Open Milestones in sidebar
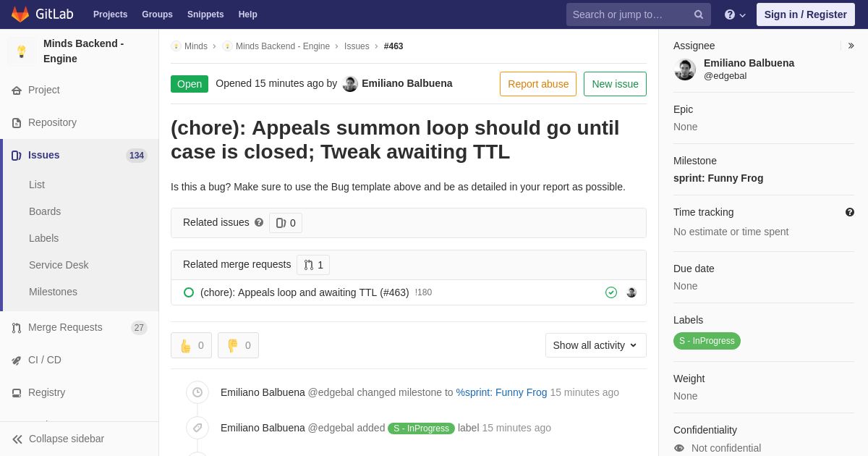The height and width of the screenshot is (456, 868). [x=53, y=292]
